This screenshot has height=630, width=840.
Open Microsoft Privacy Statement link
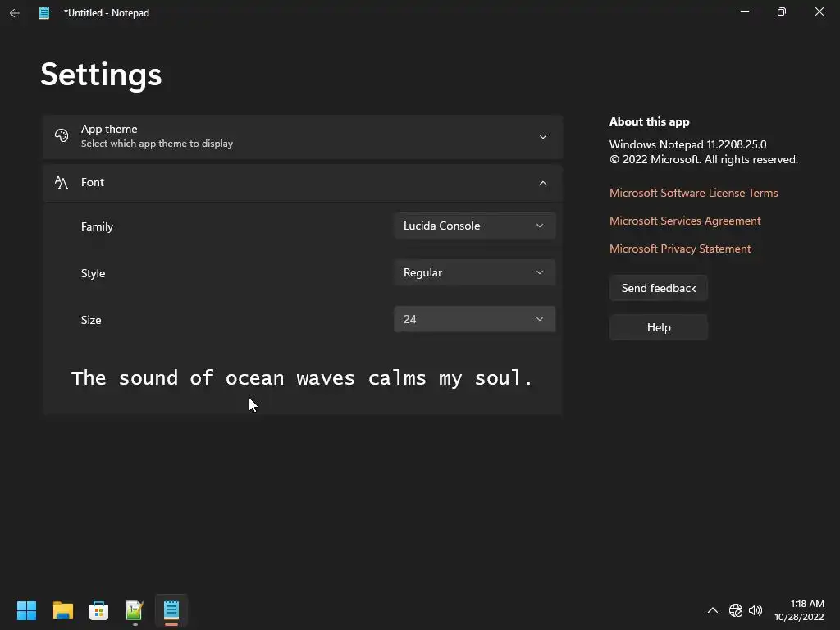(680, 249)
